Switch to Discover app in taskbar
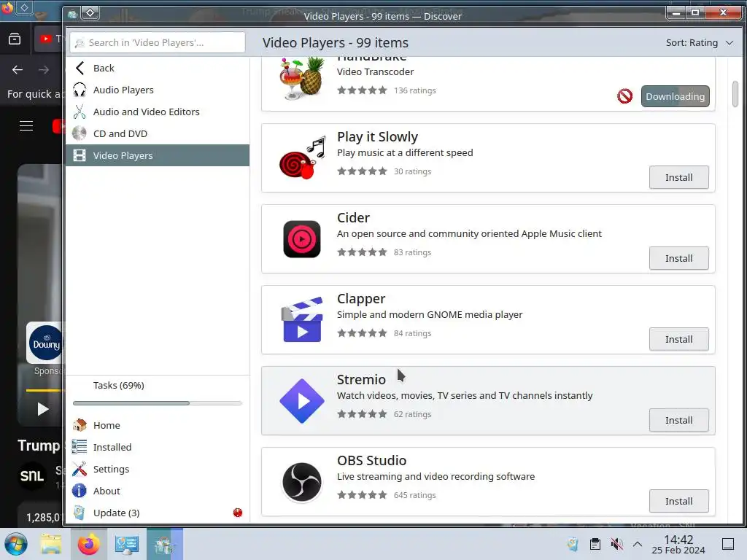The image size is (747, 560). [165, 544]
